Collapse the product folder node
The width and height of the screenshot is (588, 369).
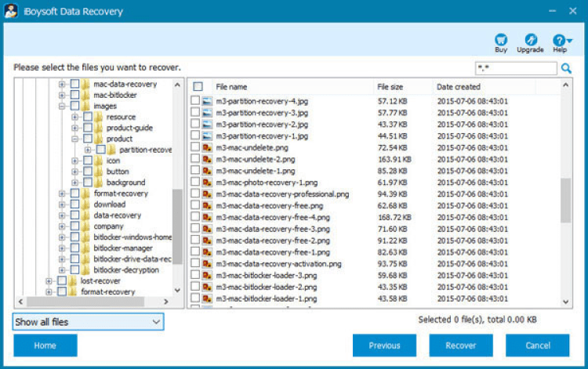click(x=75, y=139)
